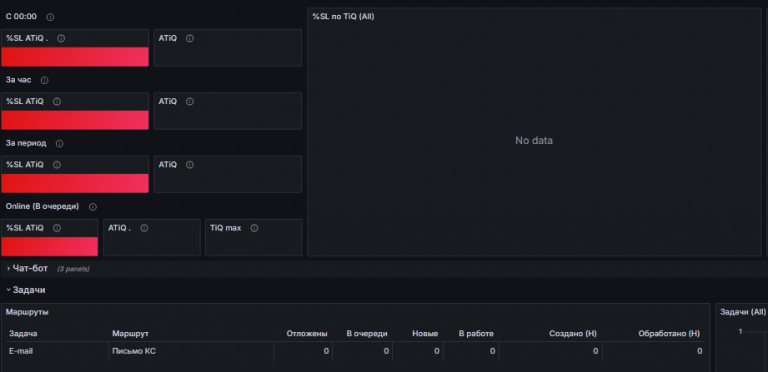
Task: Open "ATiQ ." panel title in Online section
Action: tap(120, 228)
